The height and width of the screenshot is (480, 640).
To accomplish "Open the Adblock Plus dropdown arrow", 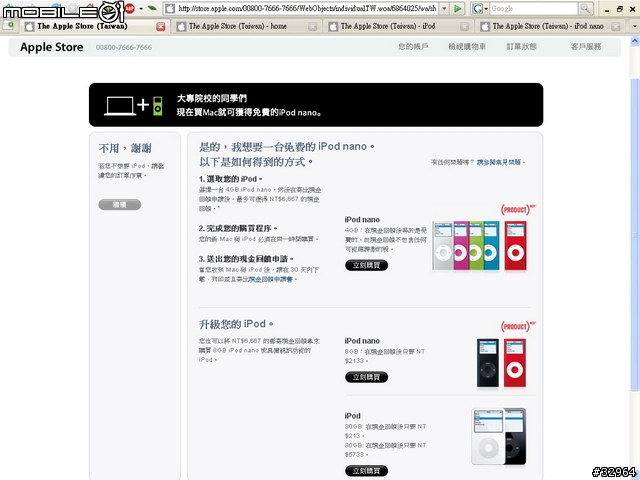I will point(141,9).
